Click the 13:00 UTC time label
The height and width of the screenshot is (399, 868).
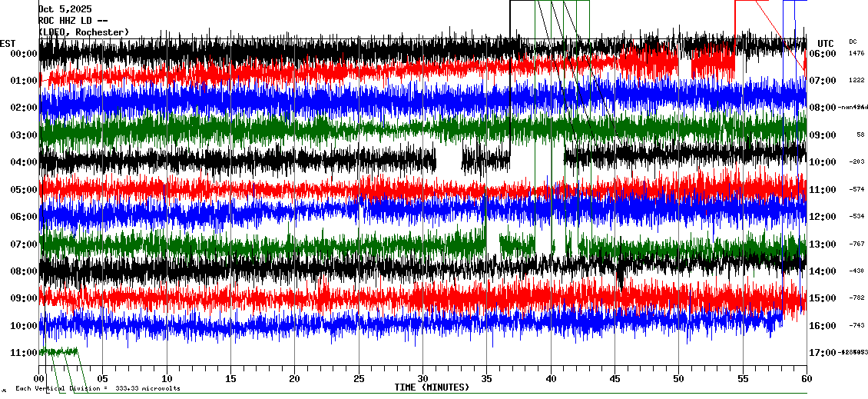pos(823,244)
